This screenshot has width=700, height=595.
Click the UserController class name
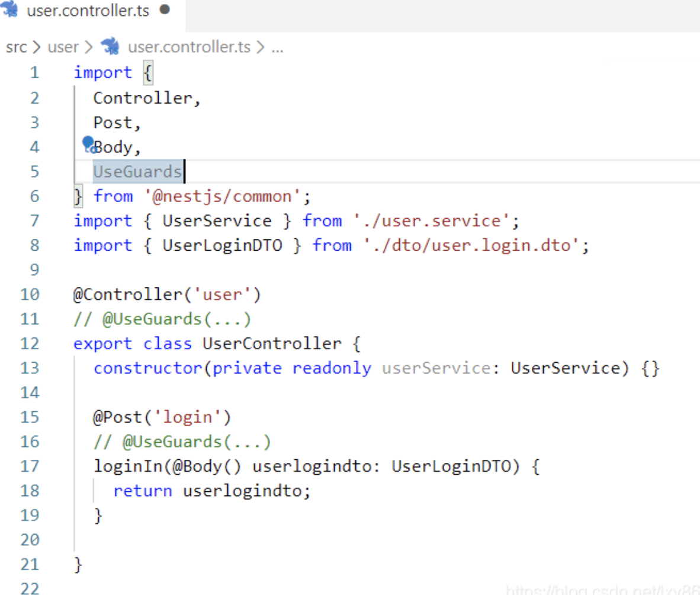272,344
